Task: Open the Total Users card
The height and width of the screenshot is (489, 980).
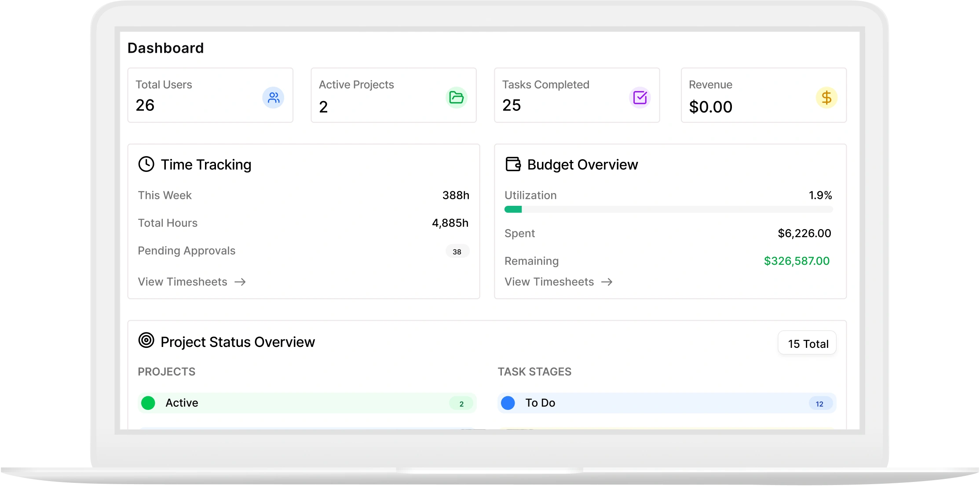Action: [x=210, y=95]
